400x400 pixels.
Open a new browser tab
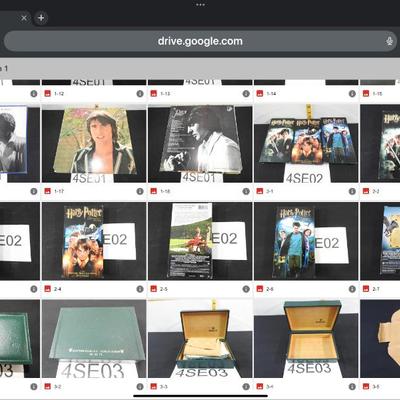pyautogui.click(x=41, y=18)
